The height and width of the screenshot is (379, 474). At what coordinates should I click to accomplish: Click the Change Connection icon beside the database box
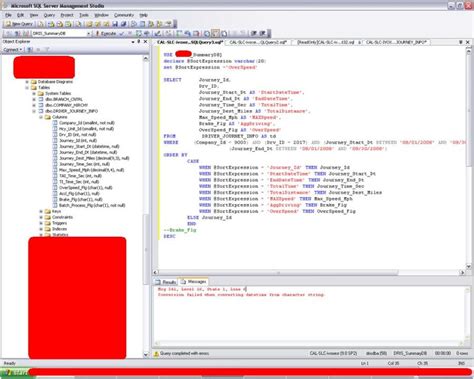click(26, 33)
